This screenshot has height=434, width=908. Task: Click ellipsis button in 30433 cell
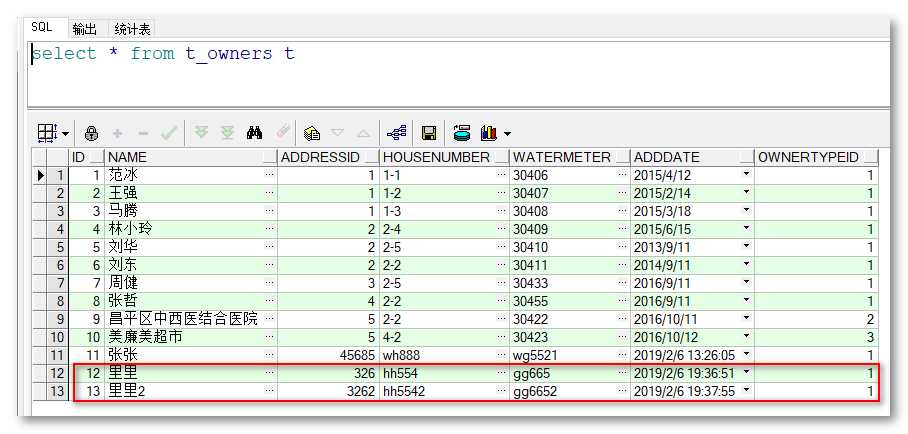point(623,282)
